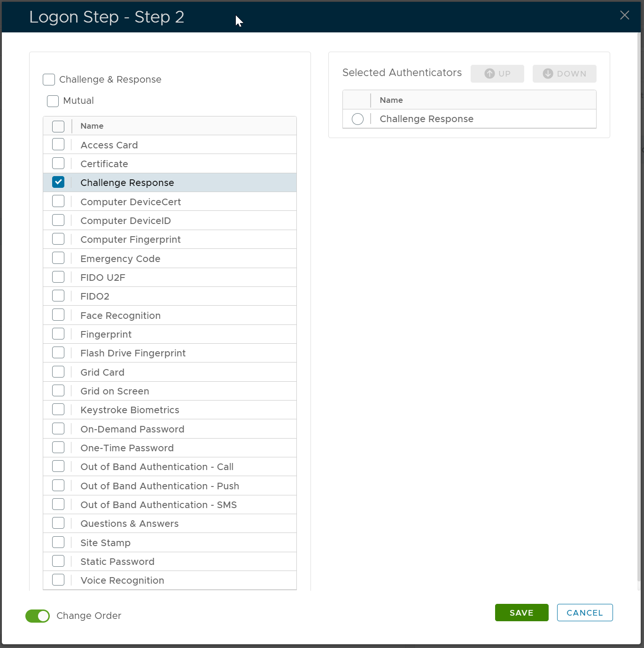Tick the One-Time Password checkbox
Viewport: 644px width, 648px height.
[x=58, y=447]
